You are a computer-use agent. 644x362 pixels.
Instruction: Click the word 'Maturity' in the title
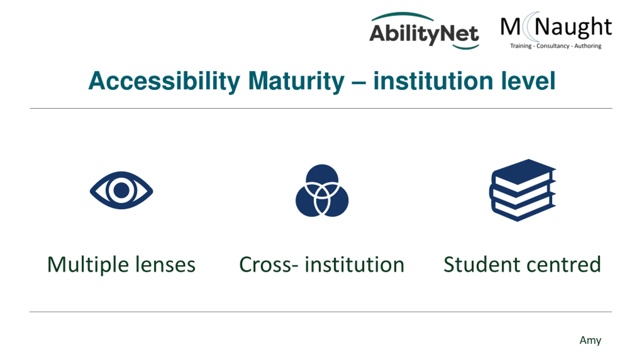[296, 81]
